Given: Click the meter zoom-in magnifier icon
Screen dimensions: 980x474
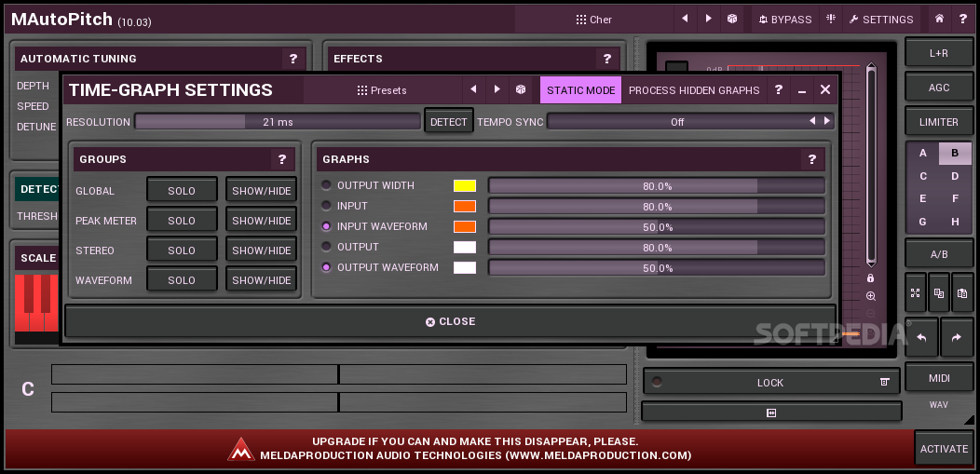Looking at the screenshot, I should coord(871,296).
